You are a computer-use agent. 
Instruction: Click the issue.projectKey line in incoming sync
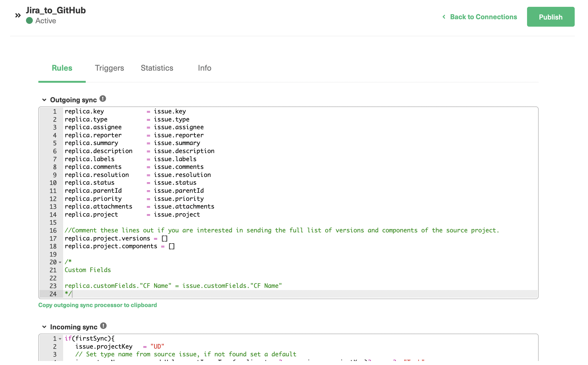tap(120, 346)
